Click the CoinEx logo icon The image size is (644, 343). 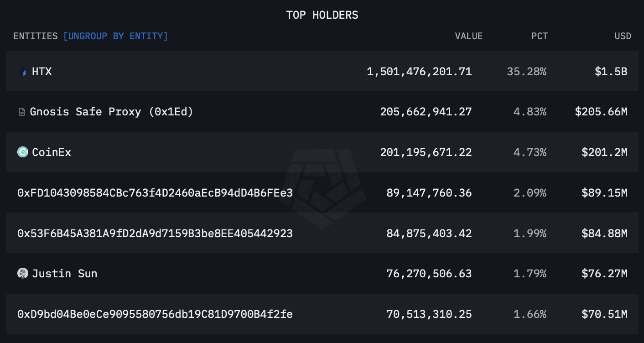pyautogui.click(x=23, y=152)
